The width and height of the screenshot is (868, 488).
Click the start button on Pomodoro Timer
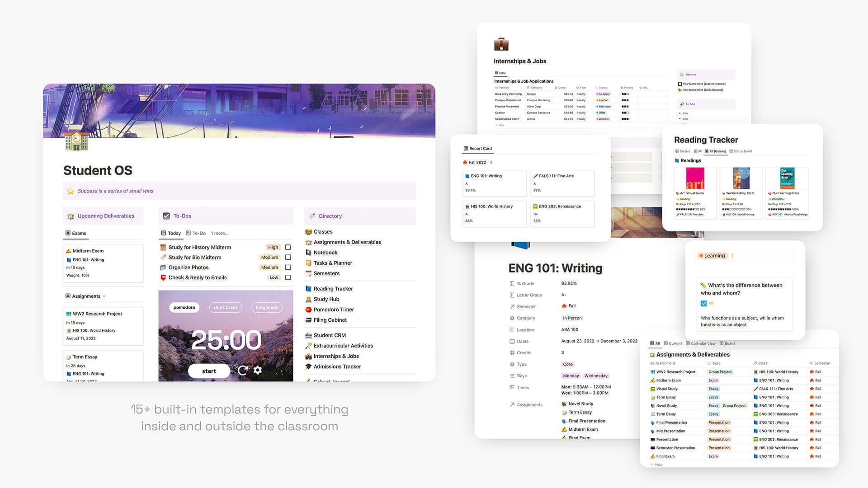click(x=209, y=370)
